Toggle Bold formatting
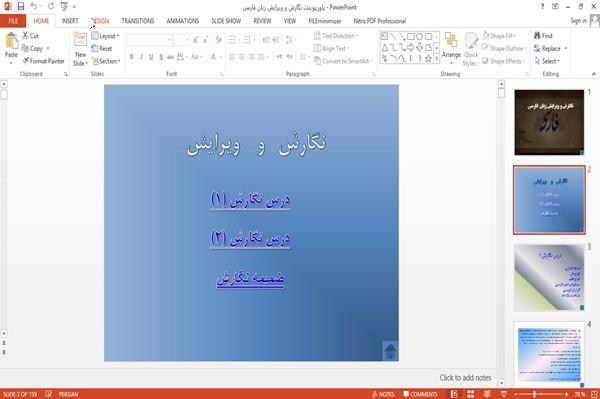Viewport: 600px width, 399px height. [132, 57]
